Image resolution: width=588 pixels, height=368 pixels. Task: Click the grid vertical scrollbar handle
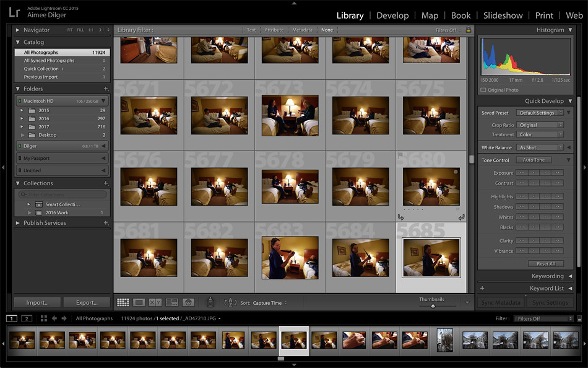472,159
